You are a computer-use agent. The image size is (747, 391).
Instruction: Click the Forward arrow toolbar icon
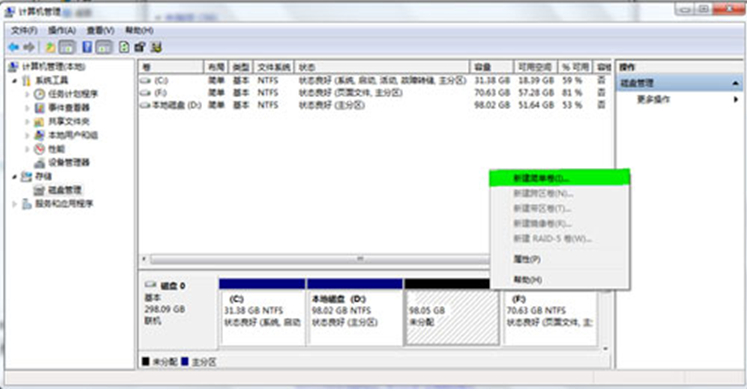point(29,47)
